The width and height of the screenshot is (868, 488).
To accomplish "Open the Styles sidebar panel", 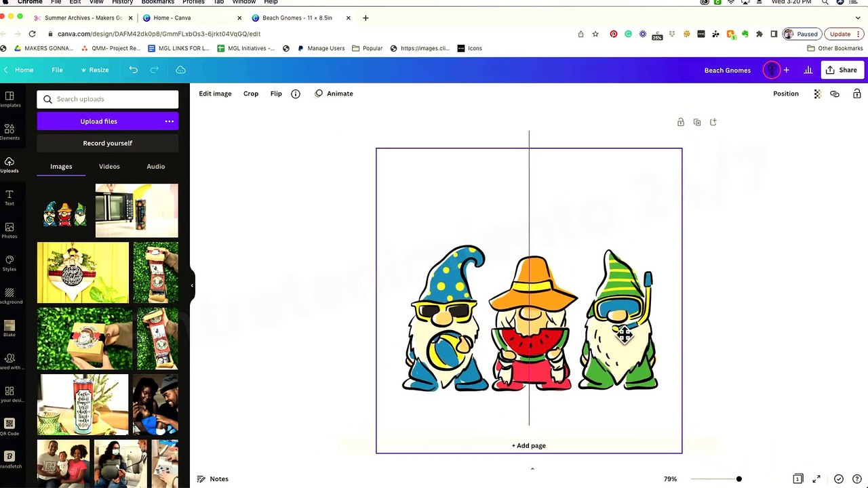I will pos(9,263).
